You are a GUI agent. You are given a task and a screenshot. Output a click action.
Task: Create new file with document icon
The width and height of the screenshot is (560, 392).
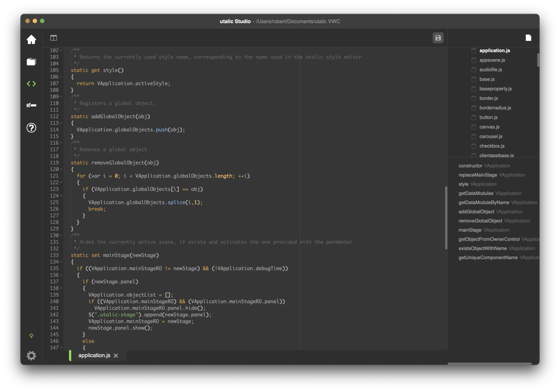[528, 38]
